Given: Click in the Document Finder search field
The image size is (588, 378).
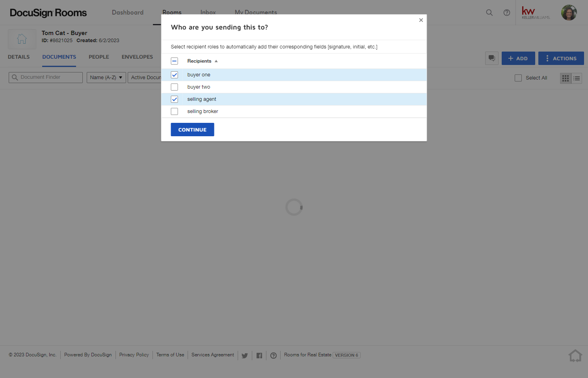Looking at the screenshot, I should tap(46, 78).
